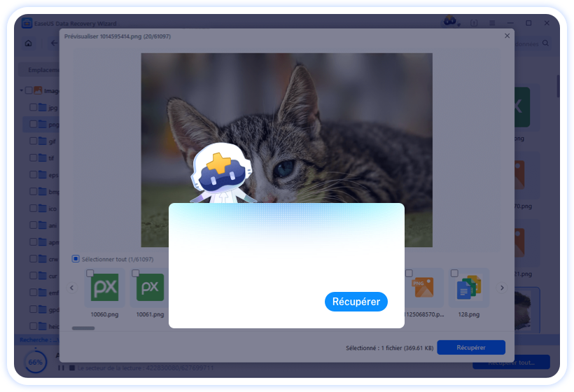
Task: Go to the Home screen icon
Action: tap(29, 43)
